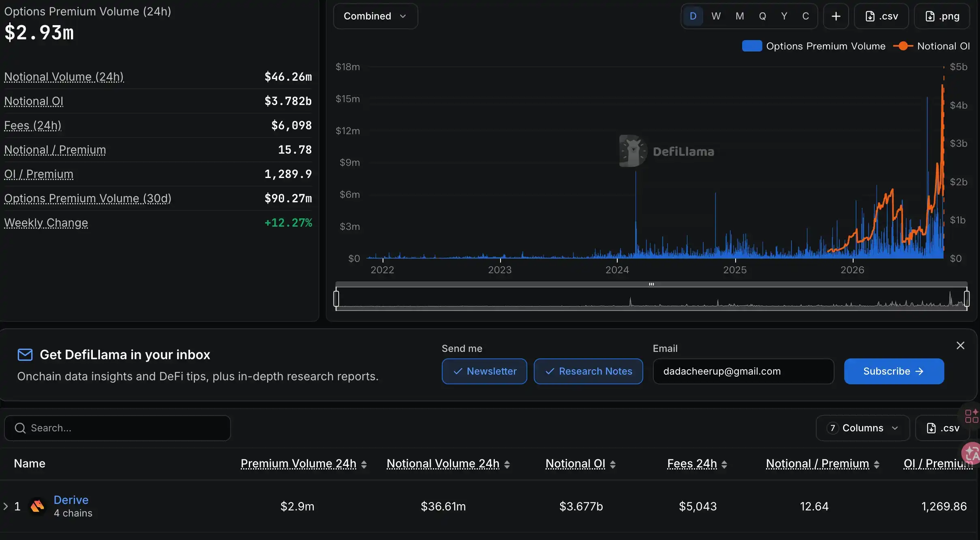Click the center grip of range bar
Screen dimensions: 980x540
651,284
